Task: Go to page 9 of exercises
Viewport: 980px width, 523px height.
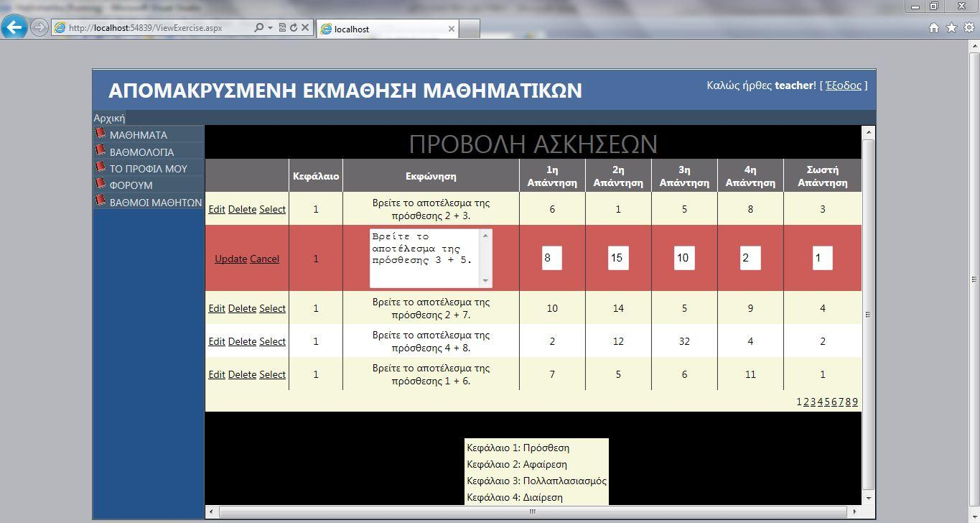Action: [854, 402]
